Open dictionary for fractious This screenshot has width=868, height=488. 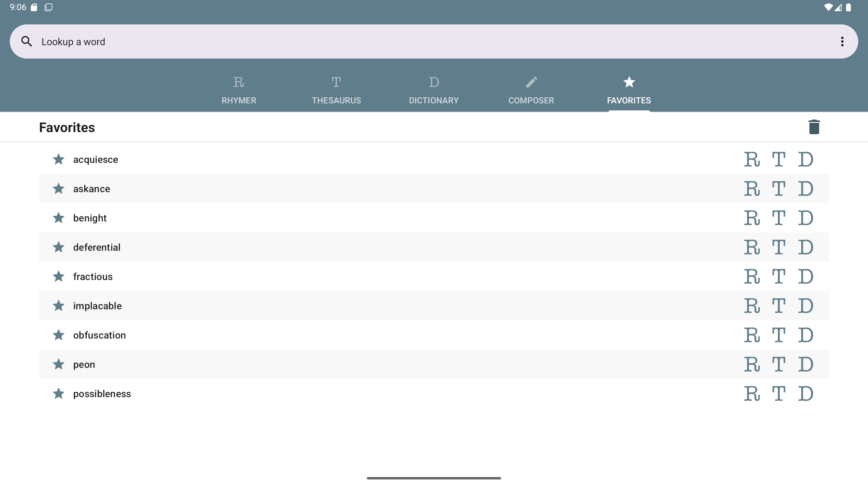point(806,277)
